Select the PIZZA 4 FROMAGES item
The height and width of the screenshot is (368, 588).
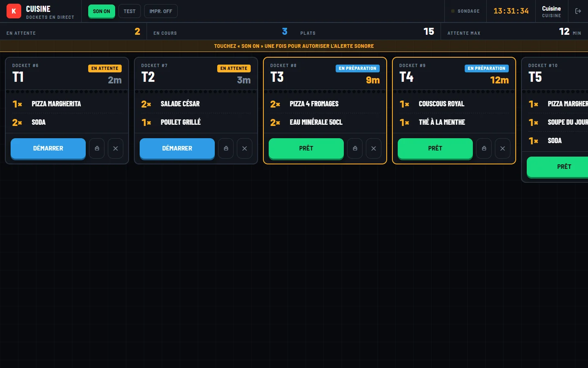pos(325,104)
